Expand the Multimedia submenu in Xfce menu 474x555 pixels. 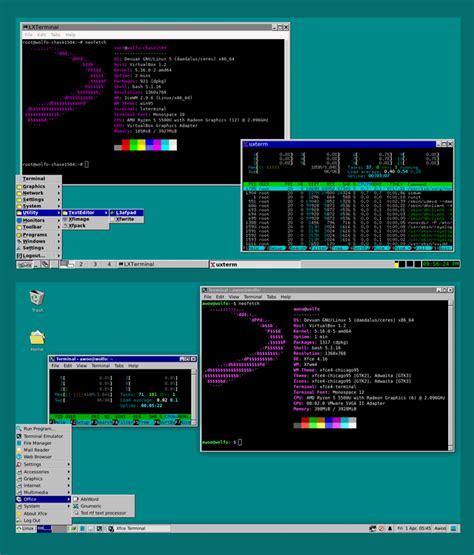pyautogui.click(x=44, y=492)
